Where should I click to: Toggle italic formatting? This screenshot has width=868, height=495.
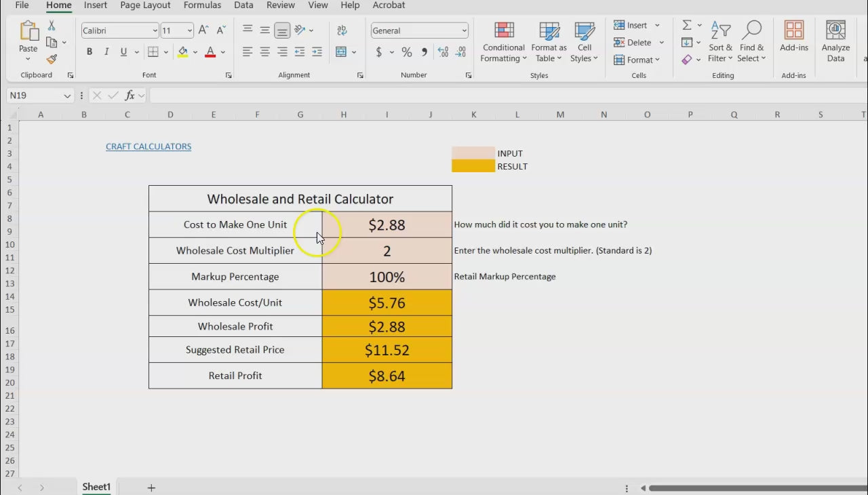[x=106, y=52]
